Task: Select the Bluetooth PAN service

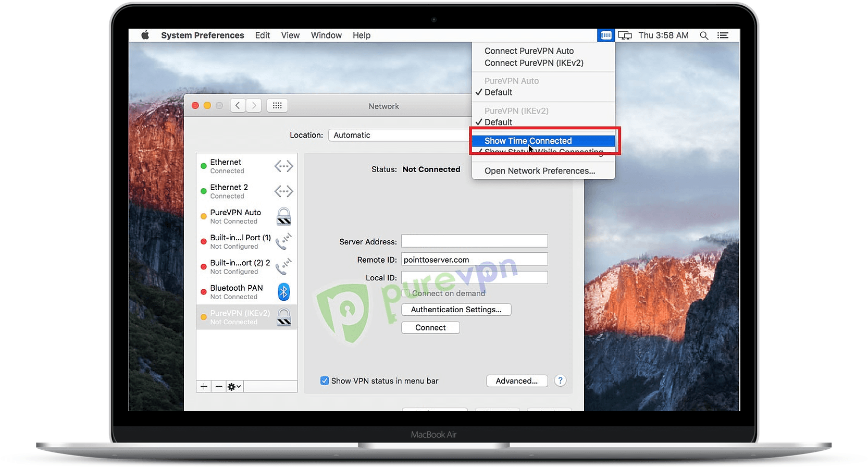Action: click(x=247, y=292)
